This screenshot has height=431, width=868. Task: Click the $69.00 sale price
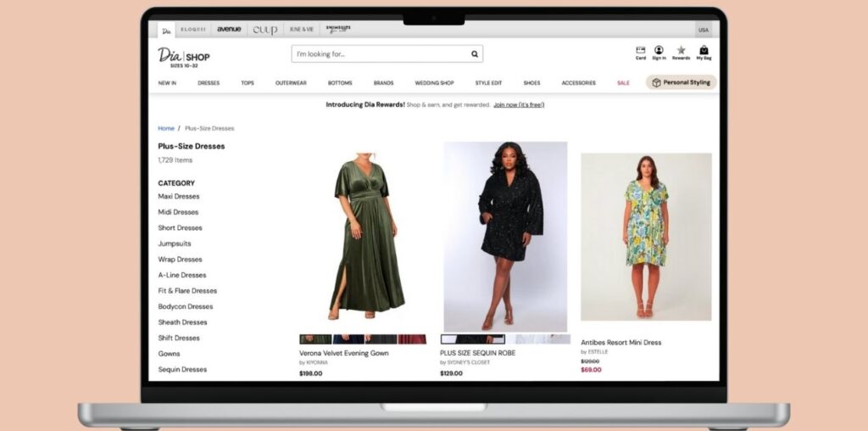pos(591,370)
